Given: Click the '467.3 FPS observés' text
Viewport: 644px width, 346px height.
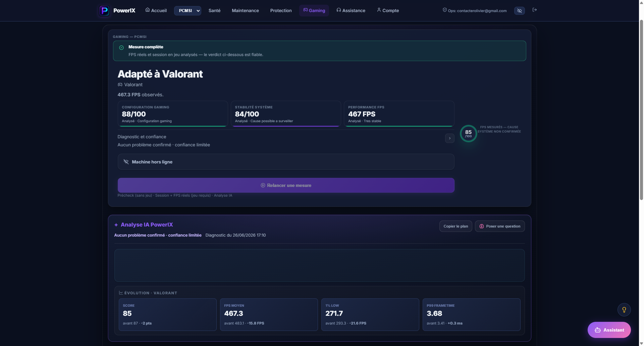Looking at the screenshot, I should coord(141,95).
